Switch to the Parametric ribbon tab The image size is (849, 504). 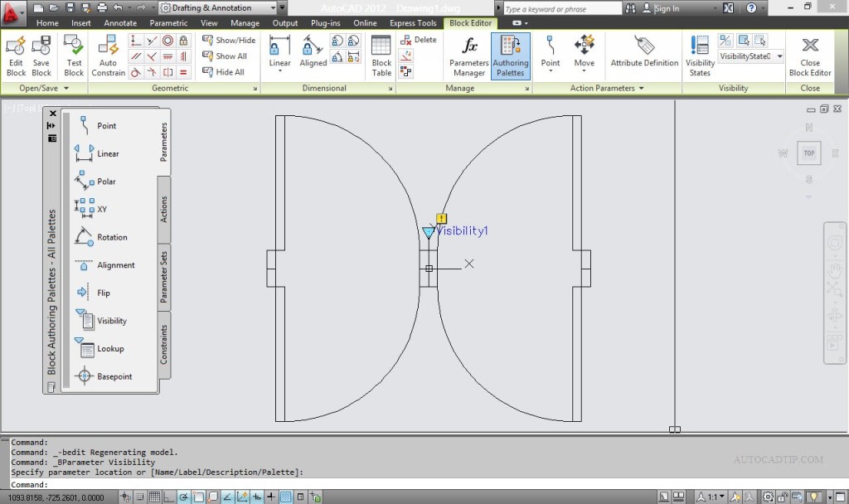(168, 22)
